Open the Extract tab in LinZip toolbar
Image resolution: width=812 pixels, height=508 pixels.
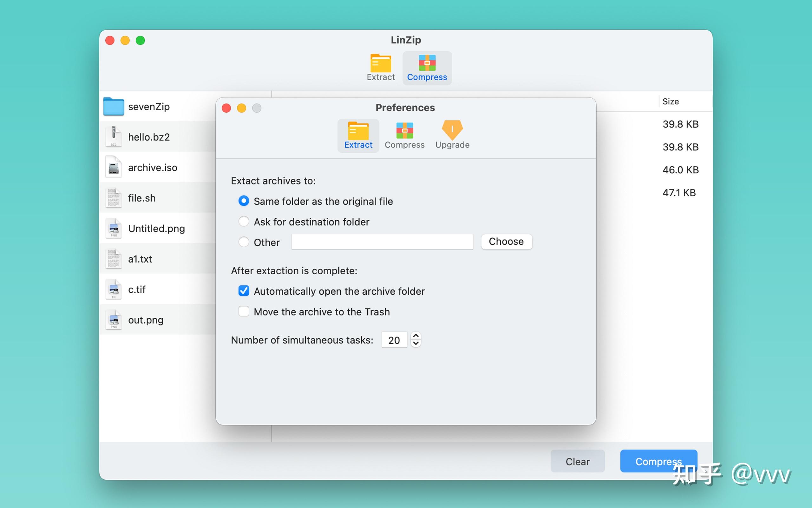pos(381,68)
